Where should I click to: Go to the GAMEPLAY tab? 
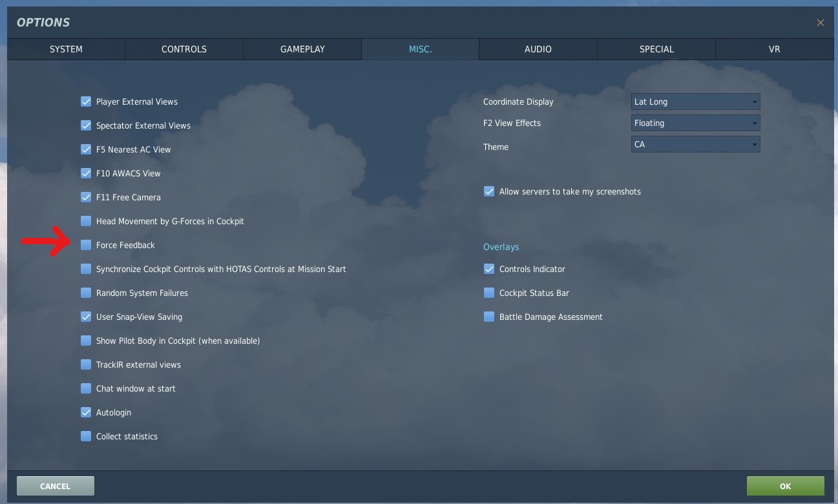pyautogui.click(x=302, y=49)
